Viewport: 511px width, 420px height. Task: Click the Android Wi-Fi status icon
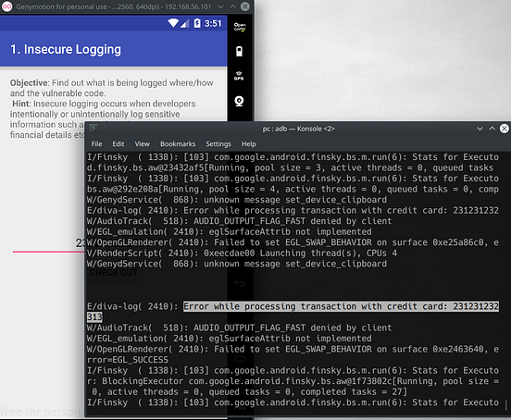173,23
